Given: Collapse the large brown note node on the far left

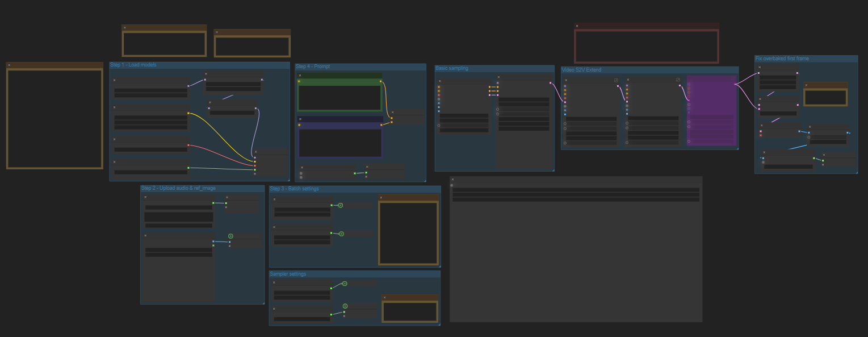Looking at the screenshot, I should pos(9,65).
